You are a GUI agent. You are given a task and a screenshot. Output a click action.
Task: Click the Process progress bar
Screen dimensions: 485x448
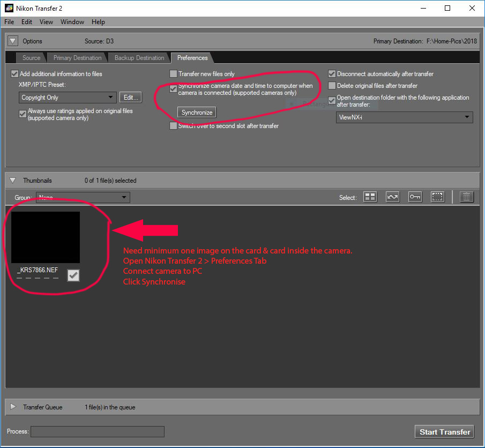98,431
